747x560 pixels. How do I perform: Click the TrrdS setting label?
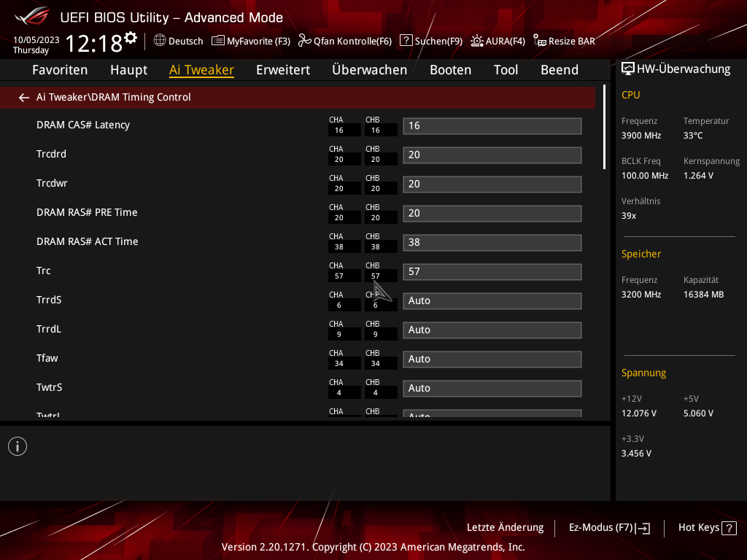[x=49, y=300]
